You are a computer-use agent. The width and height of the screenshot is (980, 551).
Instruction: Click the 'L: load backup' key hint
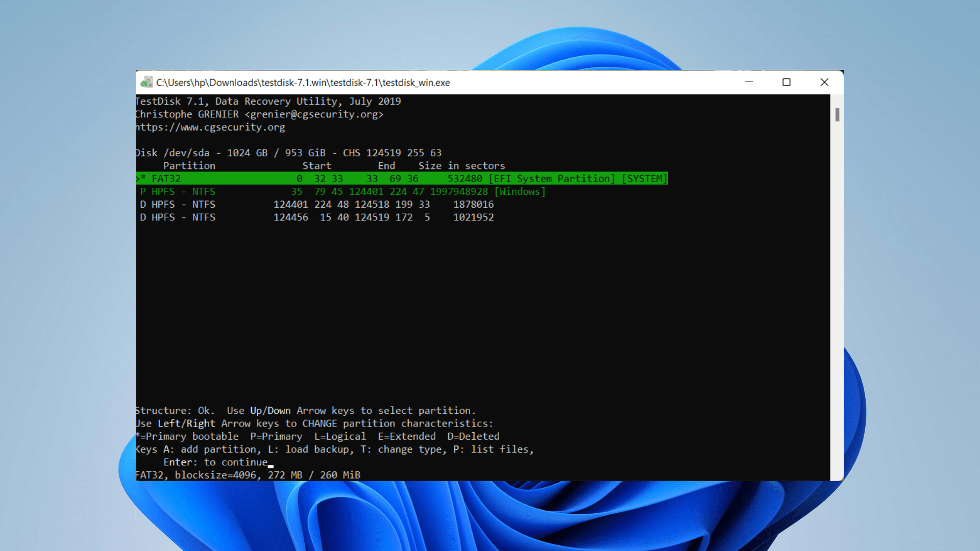pyautogui.click(x=311, y=449)
